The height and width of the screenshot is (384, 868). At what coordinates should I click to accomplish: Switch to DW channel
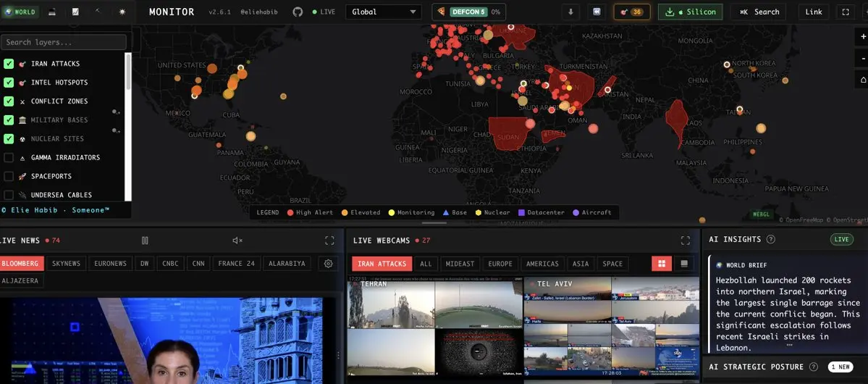click(145, 264)
